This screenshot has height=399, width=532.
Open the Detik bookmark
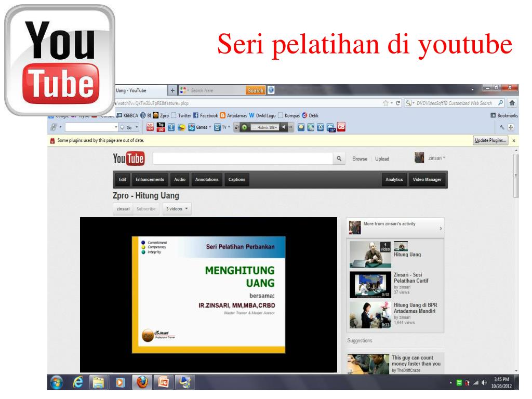(x=311, y=115)
